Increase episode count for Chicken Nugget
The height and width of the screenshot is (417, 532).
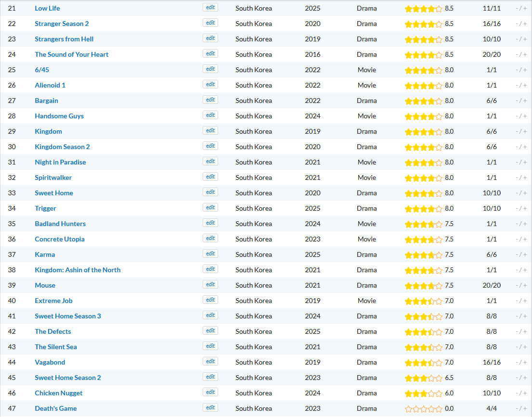coord(525,393)
